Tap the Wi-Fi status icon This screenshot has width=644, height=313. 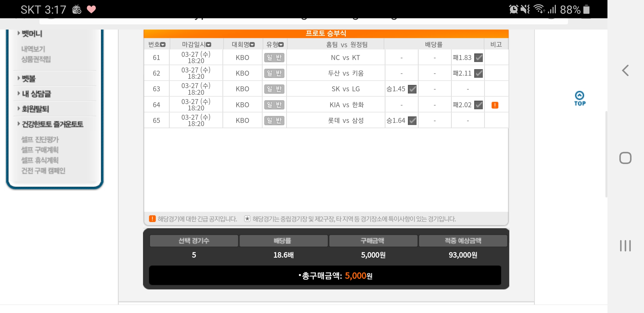tap(539, 9)
